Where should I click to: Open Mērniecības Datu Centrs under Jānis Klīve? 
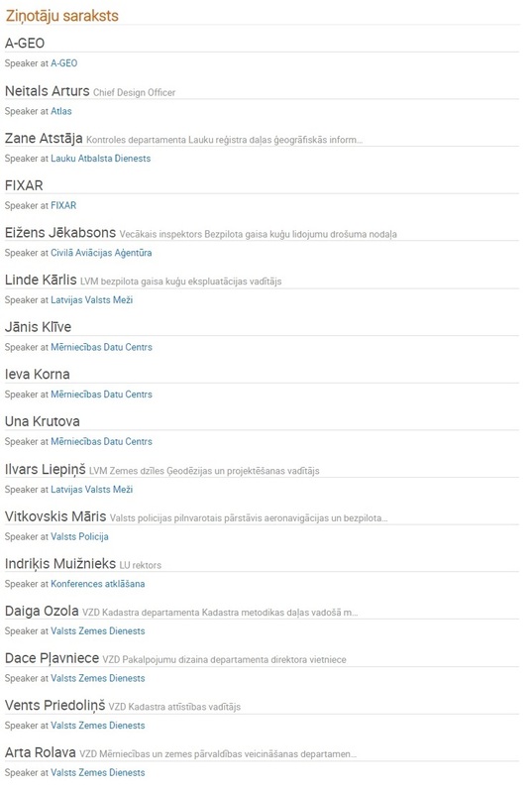click(101, 347)
